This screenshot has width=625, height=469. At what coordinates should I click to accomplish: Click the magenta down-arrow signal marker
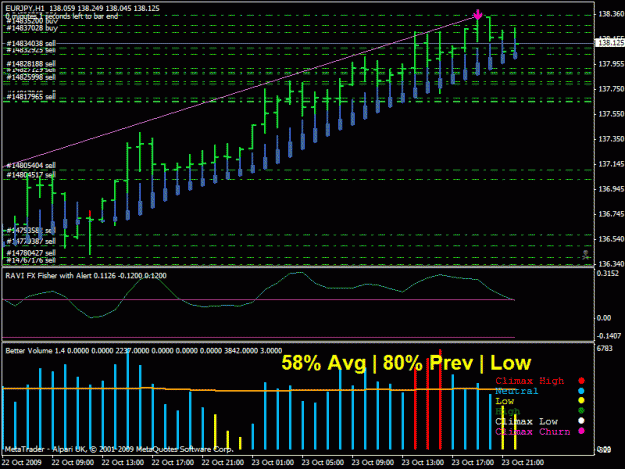point(478,15)
